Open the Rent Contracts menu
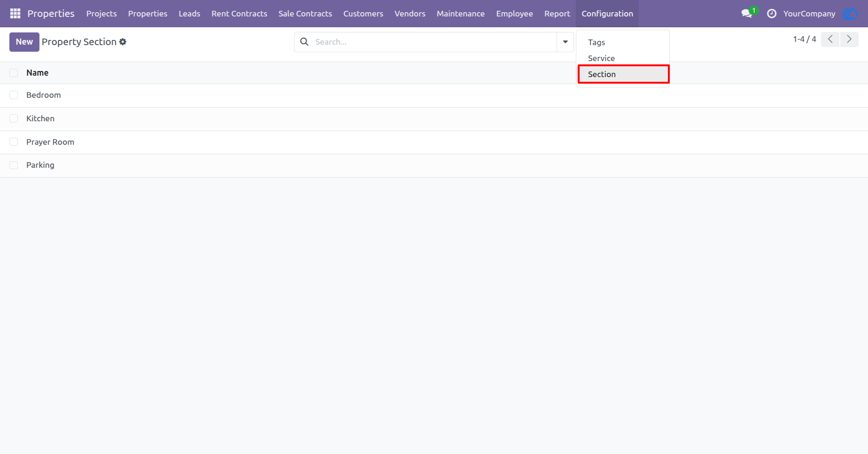The image size is (868, 454). coord(239,14)
